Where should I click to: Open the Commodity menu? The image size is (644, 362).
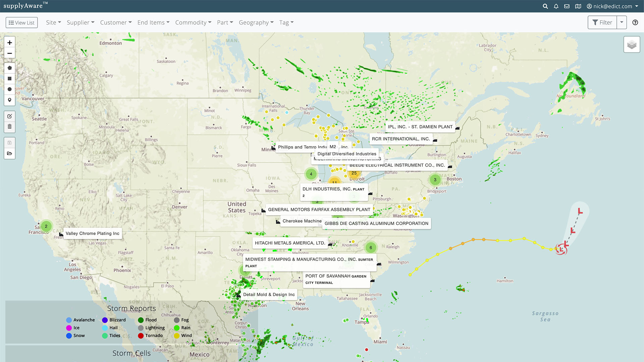tap(193, 22)
